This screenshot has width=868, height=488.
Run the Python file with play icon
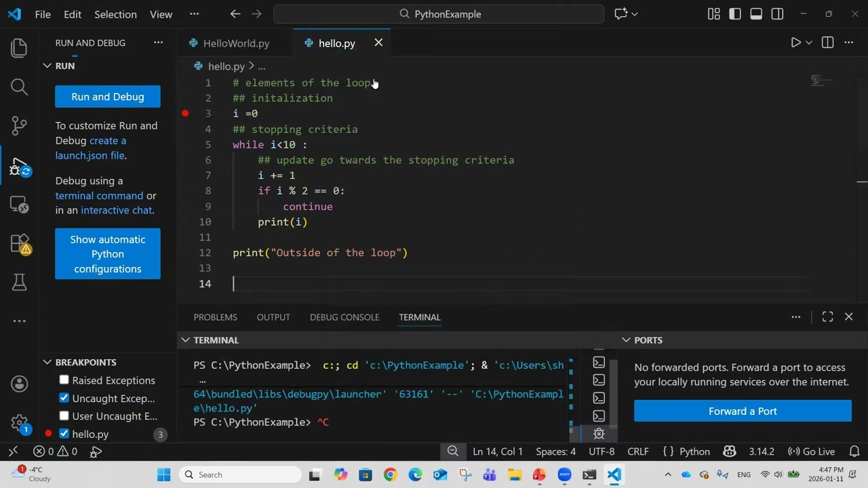795,43
